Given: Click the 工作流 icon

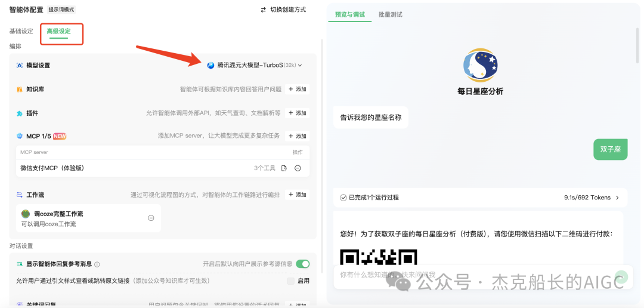Looking at the screenshot, I should [19, 195].
